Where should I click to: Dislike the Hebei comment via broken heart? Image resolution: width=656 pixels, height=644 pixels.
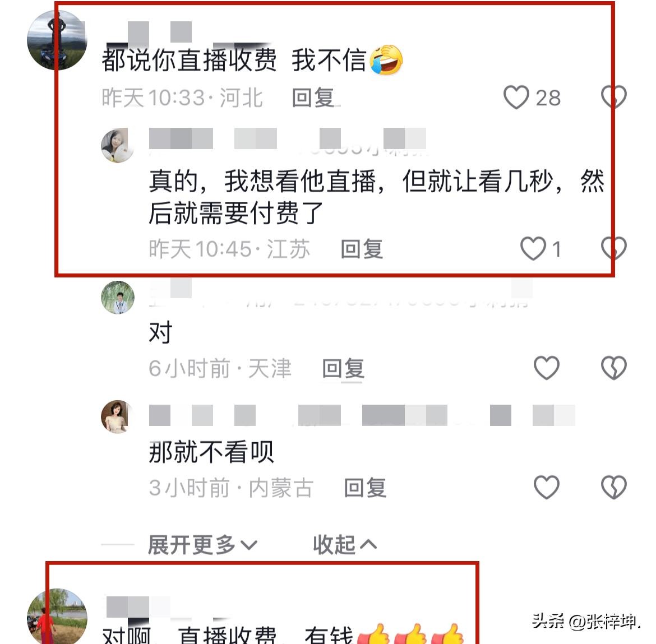(x=614, y=98)
